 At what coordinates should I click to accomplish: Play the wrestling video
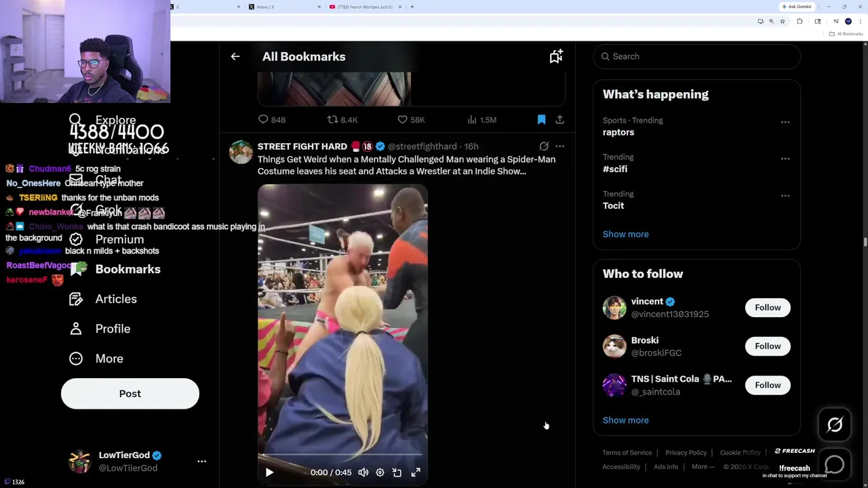click(x=269, y=472)
